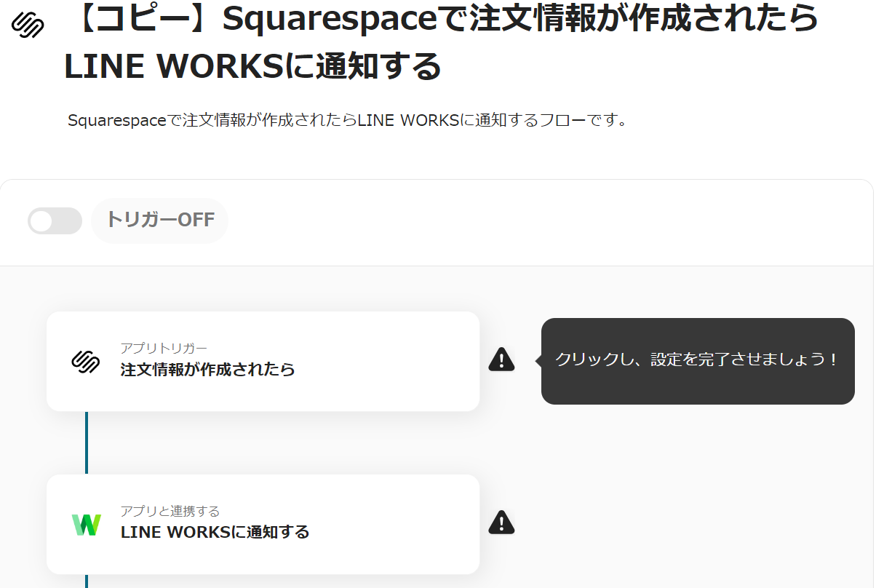
Task: Click the クリックし、設定を完了させましょう！ tooltip
Action: 697,360
